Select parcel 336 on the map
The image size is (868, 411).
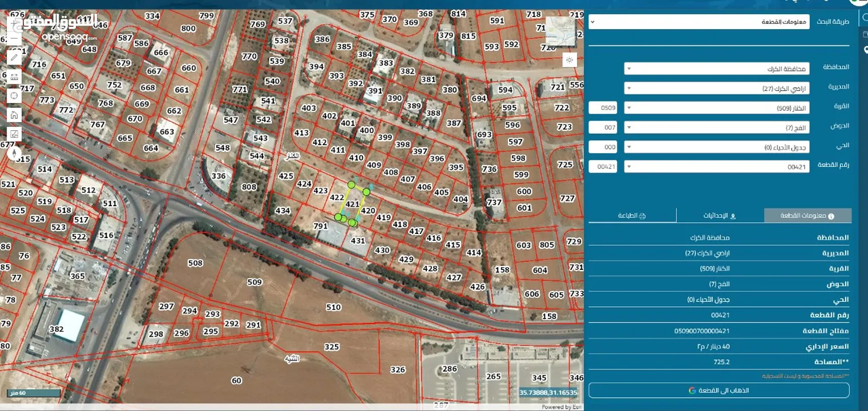click(219, 176)
